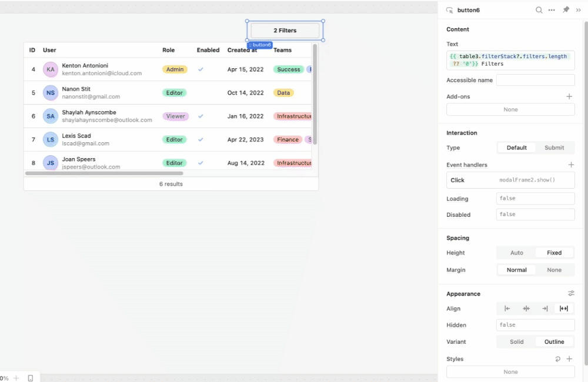The height and width of the screenshot is (382, 588).
Task: Collapse the right panel with the chevrons icon
Action: click(578, 10)
